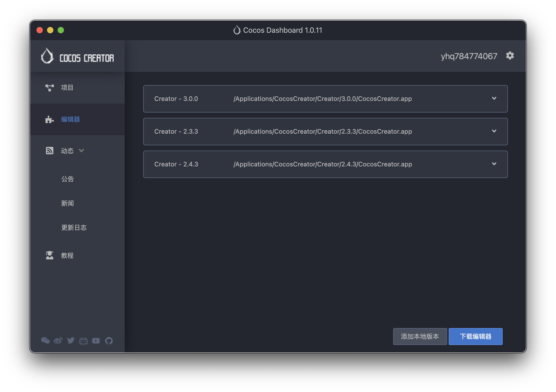Collapse the 动态 section chevron
This screenshot has height=392, width=556.
81,151
